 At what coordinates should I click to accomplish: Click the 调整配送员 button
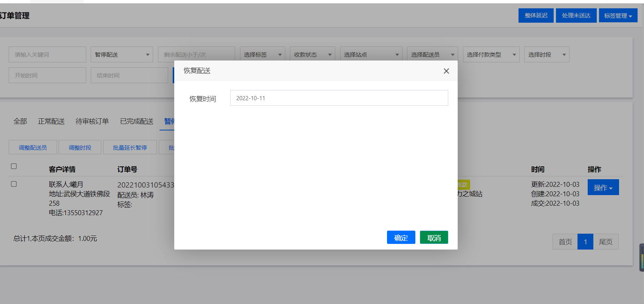(33, 147)
